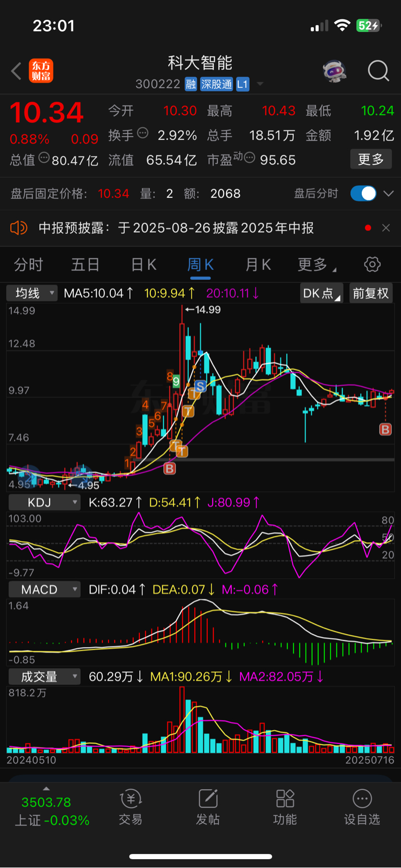Open 成交量 indicator dropdown
This screenshot has width=401, height=868.
tap(44, 677)
